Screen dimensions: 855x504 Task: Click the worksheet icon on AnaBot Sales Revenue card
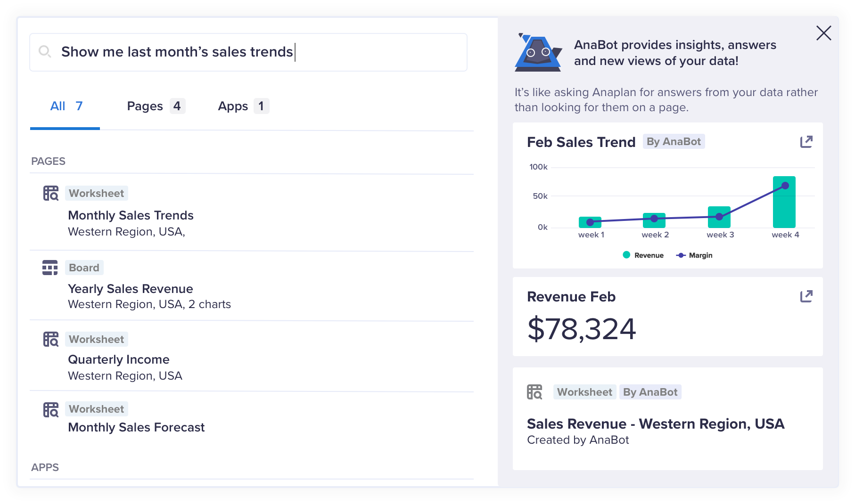tap(534, 392)
